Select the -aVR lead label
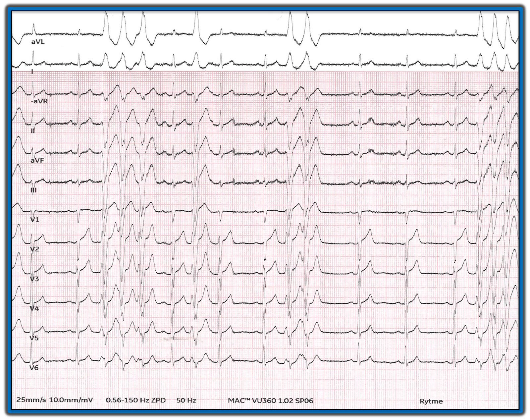Screen dimensions: 530x420 tap(39, 101)
